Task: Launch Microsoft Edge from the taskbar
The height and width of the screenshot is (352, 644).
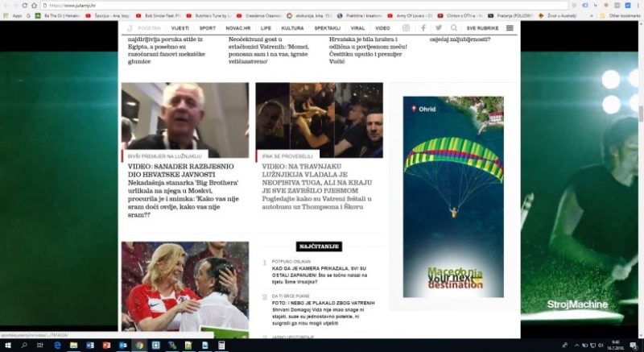Action: point(57,346)
